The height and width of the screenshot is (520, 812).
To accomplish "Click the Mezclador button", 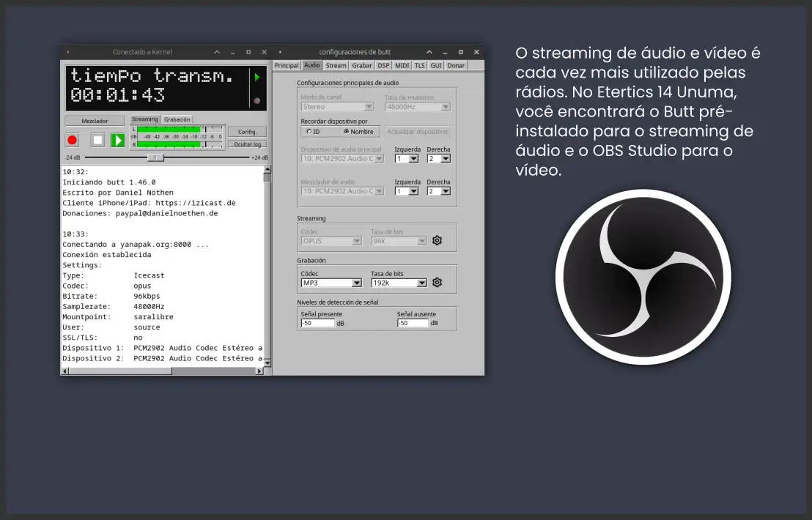I will [x=95, y=121].
